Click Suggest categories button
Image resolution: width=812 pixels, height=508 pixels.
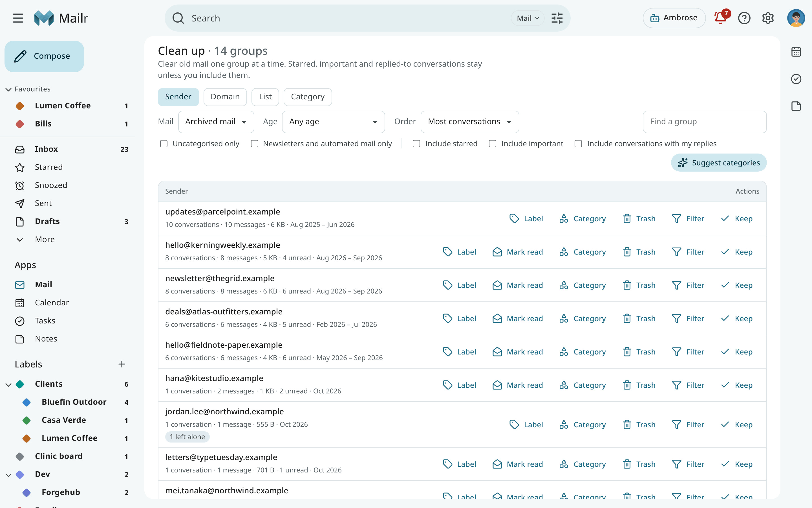719,163
